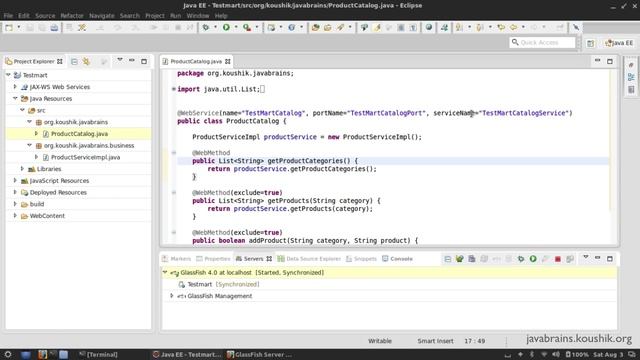Click Publish to the server icon
Viewport: 640px width, 360px height.
(x=570, y=259)
